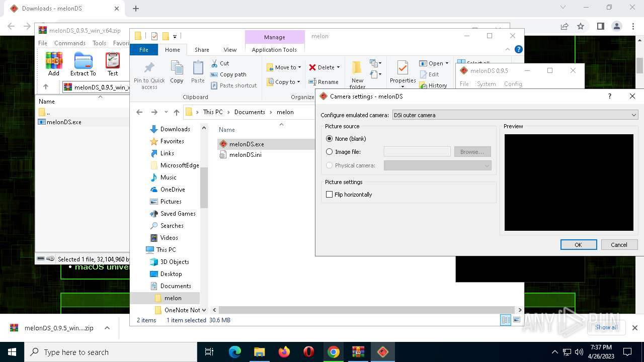This screenshot has height=362, width=644.
Task: Click History in the Open group
Action: 433,85
